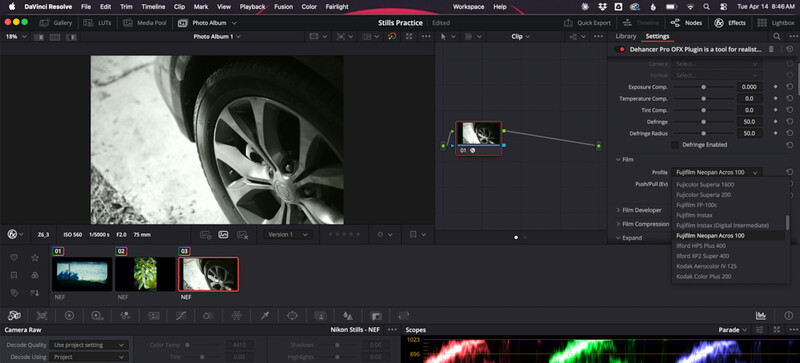Select the Qualifier eyedropper tool
The height and width of the screenshot is (363, 800).
264,316
